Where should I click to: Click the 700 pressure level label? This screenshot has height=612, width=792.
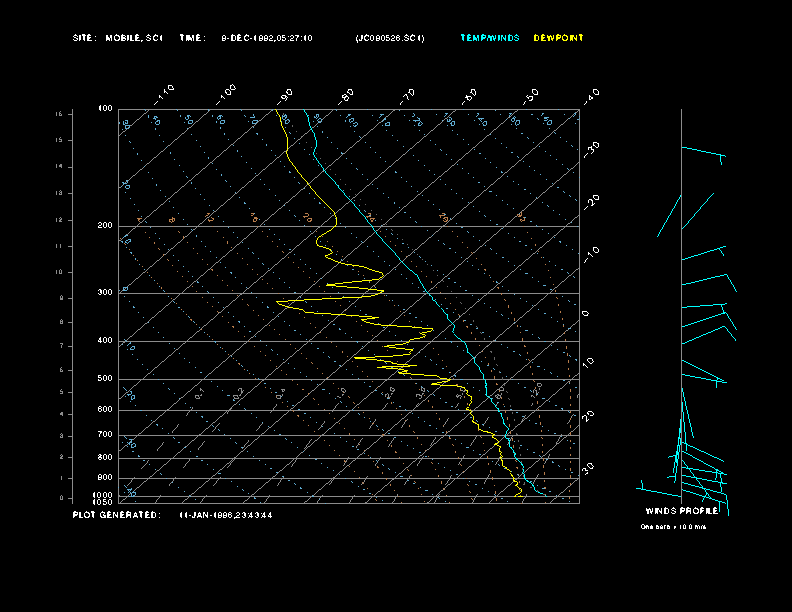[105, 435]
